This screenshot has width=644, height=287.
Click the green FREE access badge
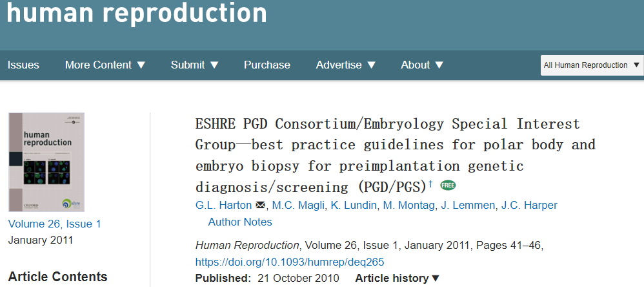[448, 186]
